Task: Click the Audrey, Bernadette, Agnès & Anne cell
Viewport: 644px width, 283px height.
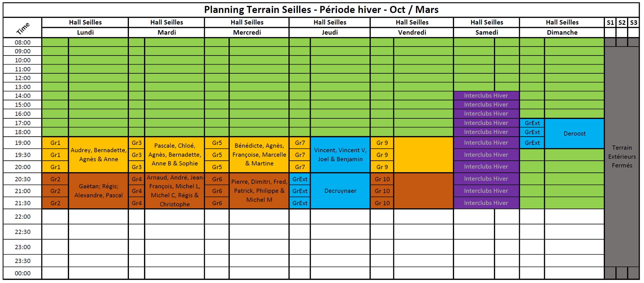Action: [x=99, y=155]
